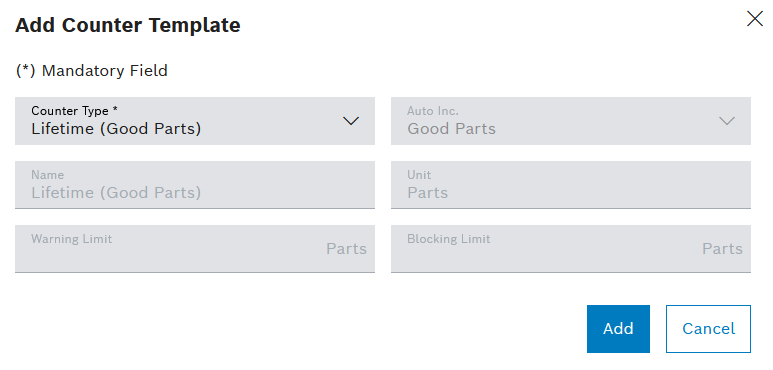This screenshot has height=370, width=773.
Task: Click the Counter Type * label
Action: (x=74, y=111)
